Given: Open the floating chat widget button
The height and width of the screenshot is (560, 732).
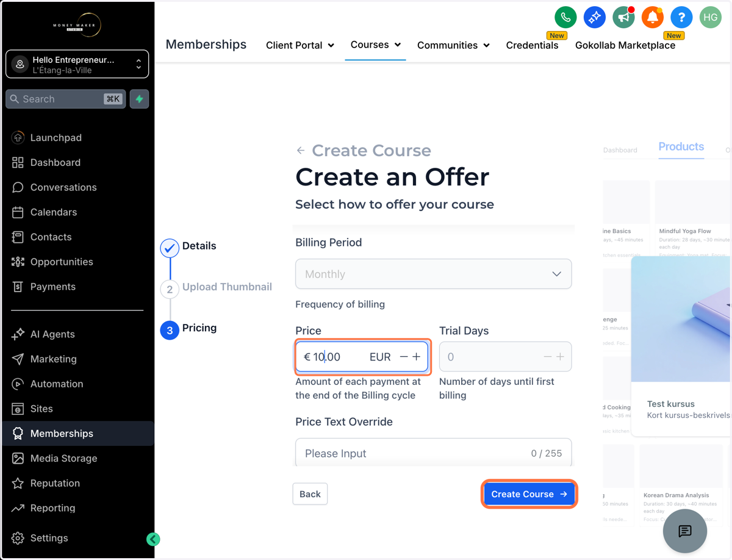Looking at the screenshot, I should point(685,531).
